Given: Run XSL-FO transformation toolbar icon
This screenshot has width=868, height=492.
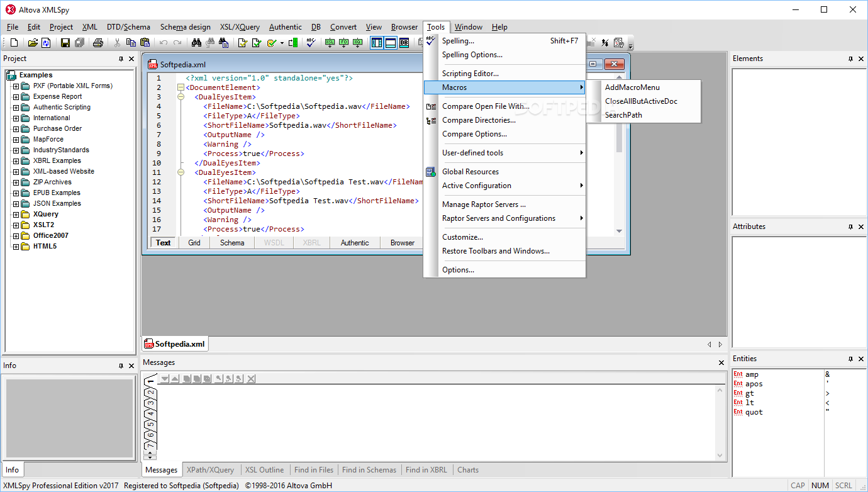Looking at the screenshot, I should [x=343, y=43].
